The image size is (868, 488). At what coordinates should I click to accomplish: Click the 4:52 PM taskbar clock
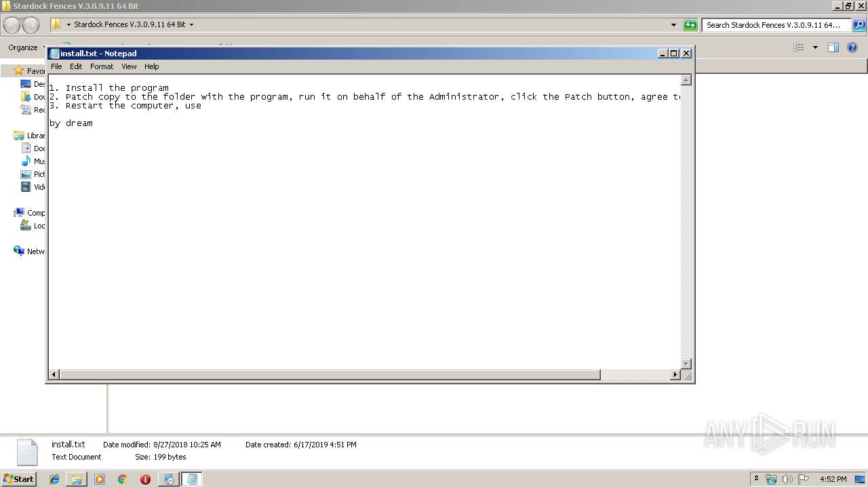[833, 479]
